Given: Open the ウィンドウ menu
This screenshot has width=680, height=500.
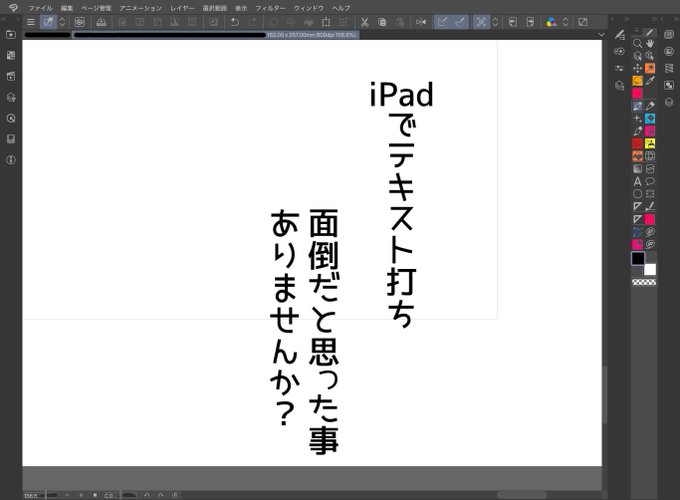Looking at the screenshot, I should pos(309,8).
